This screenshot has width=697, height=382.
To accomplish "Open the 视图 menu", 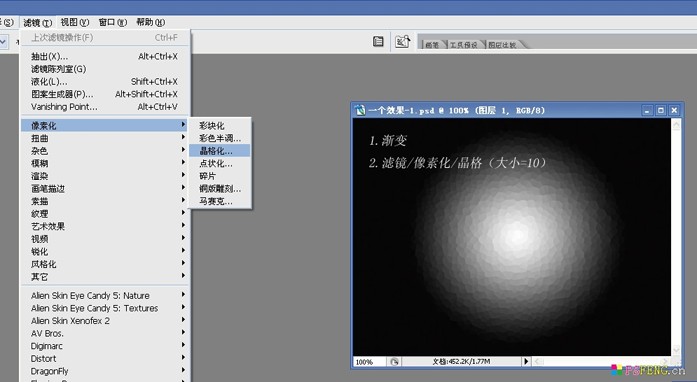I will click(x=75, y=22).
